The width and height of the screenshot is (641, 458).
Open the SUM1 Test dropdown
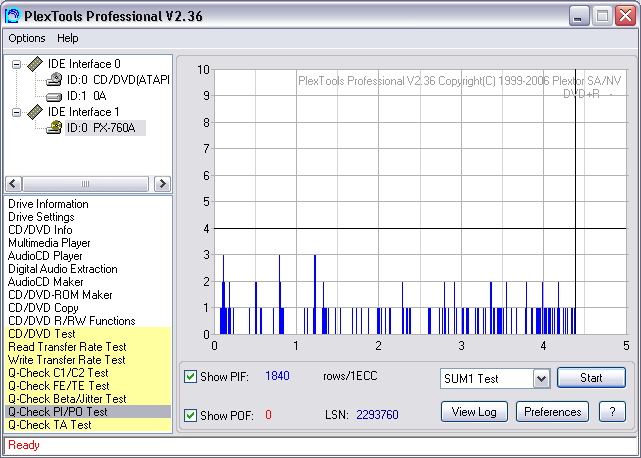click(x=541, y=379)
